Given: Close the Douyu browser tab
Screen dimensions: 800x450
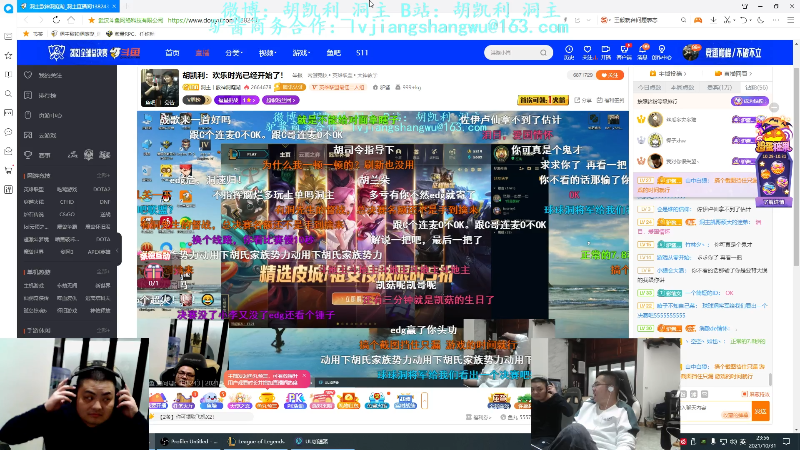Looking at the screenshot, I should point(114,6).
